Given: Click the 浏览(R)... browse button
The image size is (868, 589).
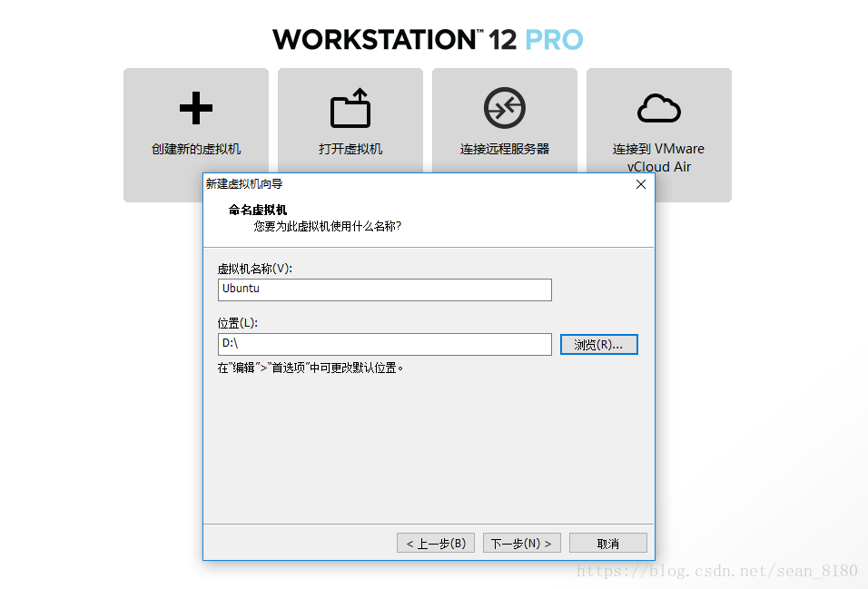Looking at the screenshot, I should point(599,344).
